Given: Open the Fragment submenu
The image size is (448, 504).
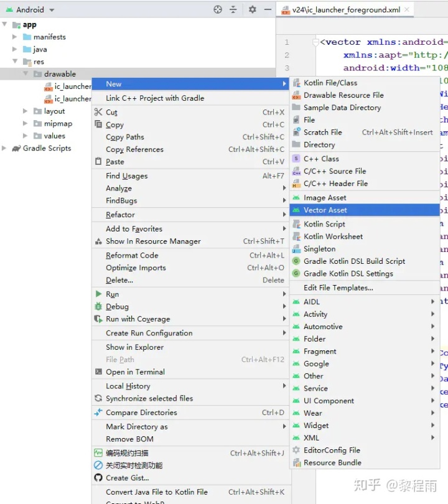Looking at the screenshot, I should pos(365,351).
